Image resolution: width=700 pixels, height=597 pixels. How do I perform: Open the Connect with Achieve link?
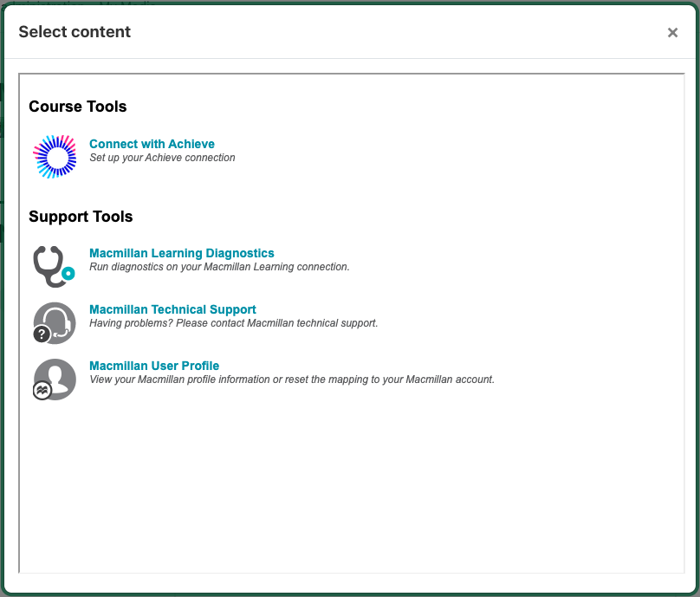coord(152,144)
